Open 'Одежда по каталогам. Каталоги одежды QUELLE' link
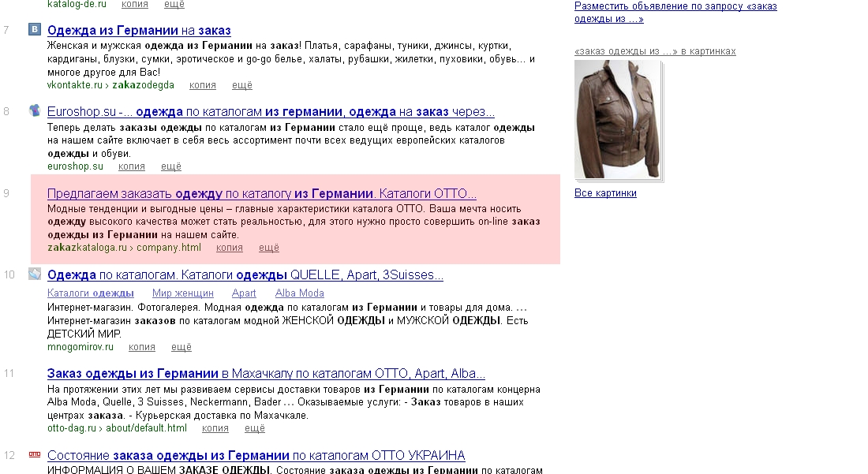Image resolution: width=868 pixels, height=474 pixels. [x=245, y=275]
